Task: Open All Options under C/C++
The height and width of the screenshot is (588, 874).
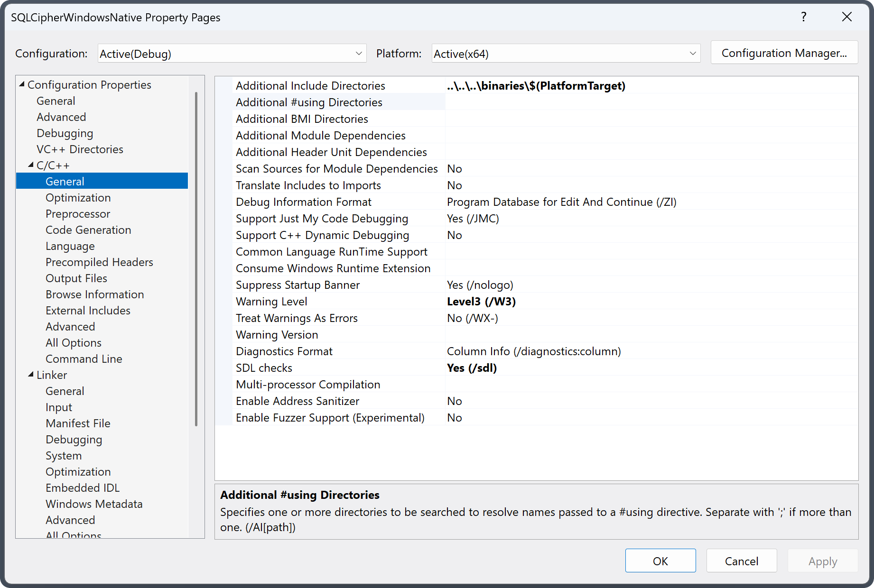Action: [x=74, y=343]
